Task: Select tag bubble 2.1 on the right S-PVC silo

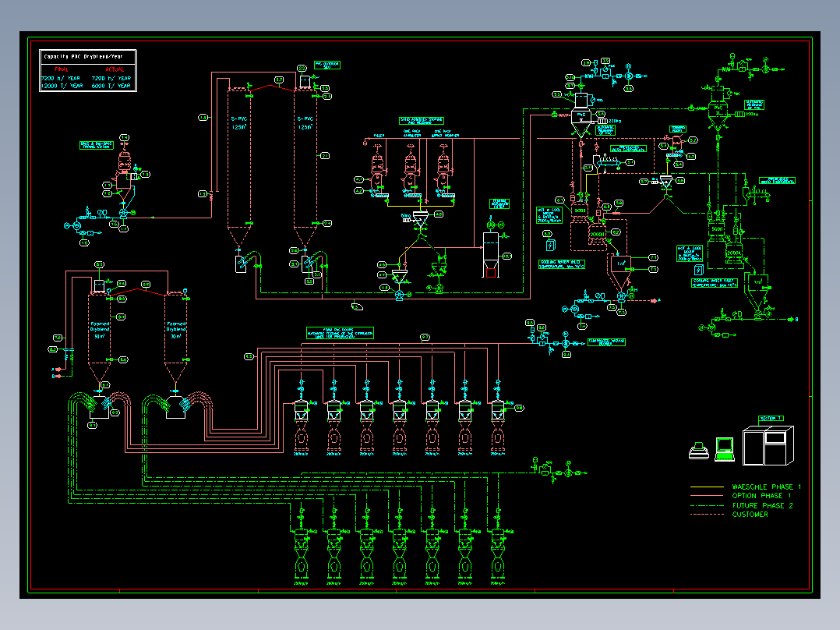Action: pyautogui.click(x=325, y=155)
